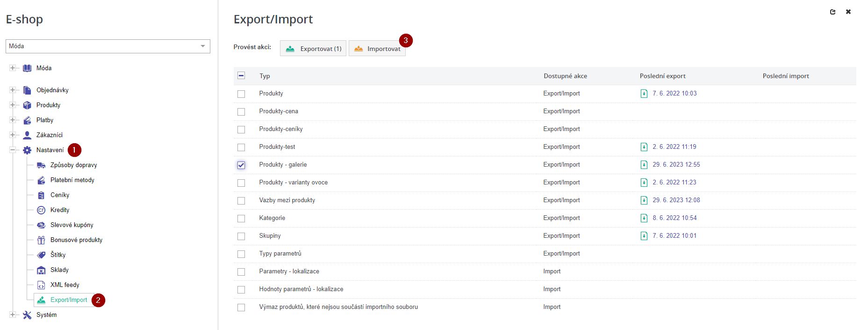Screen dimensions: 868x330
Task: Check the Parametry - lokalizace checkbox
Action: coord(241,272)
